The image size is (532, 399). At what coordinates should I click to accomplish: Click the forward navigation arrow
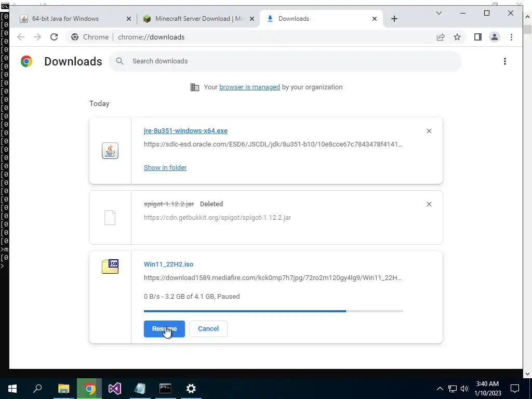tap(37, 37)
